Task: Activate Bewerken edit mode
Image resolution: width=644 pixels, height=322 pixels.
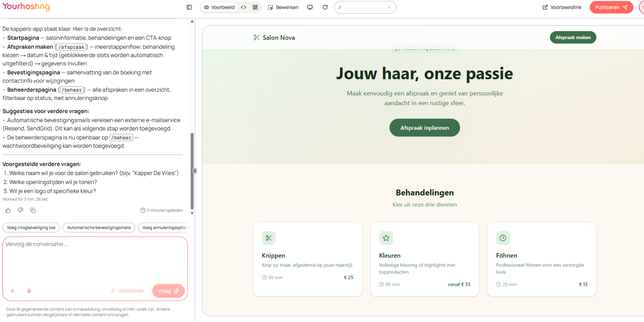Action: [283, 7]
